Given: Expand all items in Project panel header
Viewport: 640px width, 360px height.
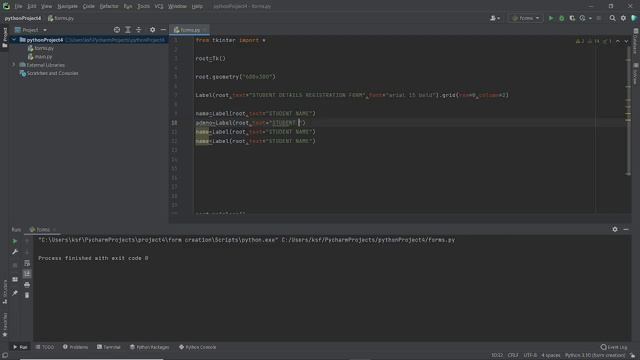Looking at the screenshot, I should coord(128,30).
